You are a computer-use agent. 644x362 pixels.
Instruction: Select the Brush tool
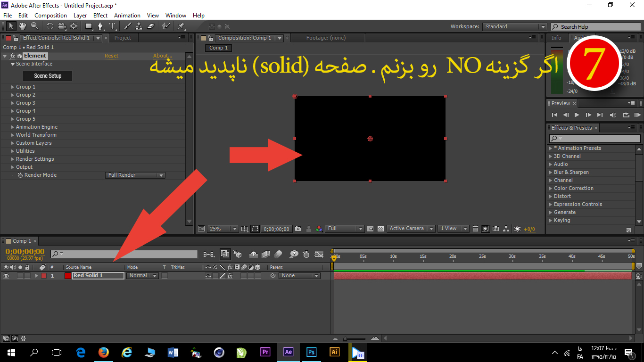click(127, 26)
